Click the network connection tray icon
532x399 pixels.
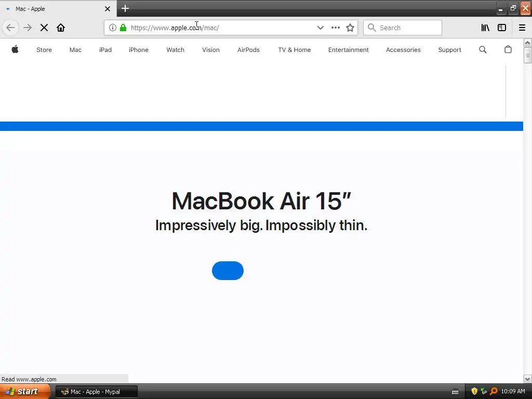[484, 392]
